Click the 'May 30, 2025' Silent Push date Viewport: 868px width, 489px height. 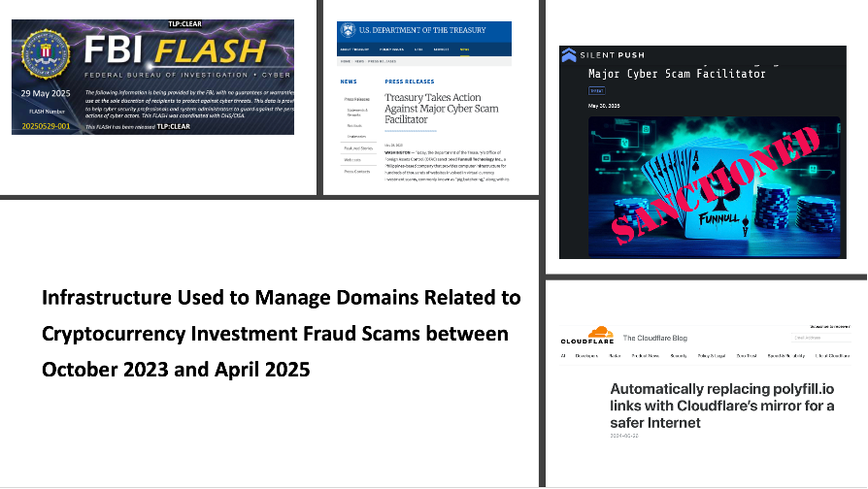click(604, 106)
